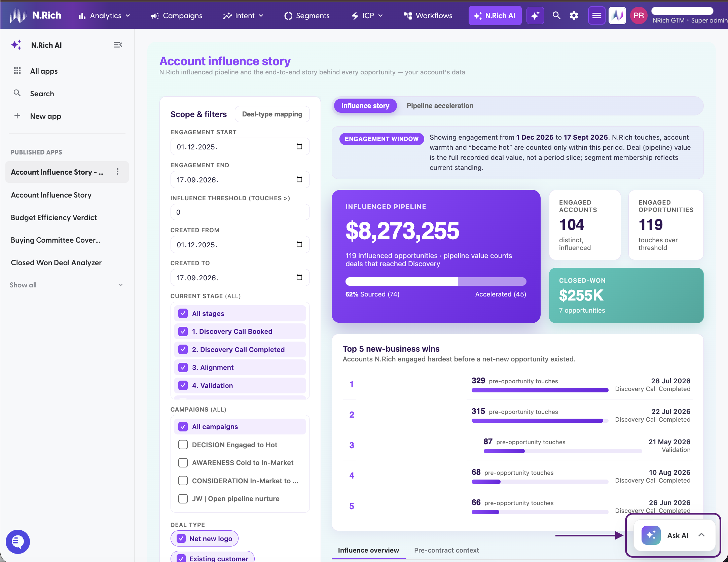This screenshot has height=562, width=728.
Task: Open calendar picker for Engagement End
Action: [x=299, y=179]
